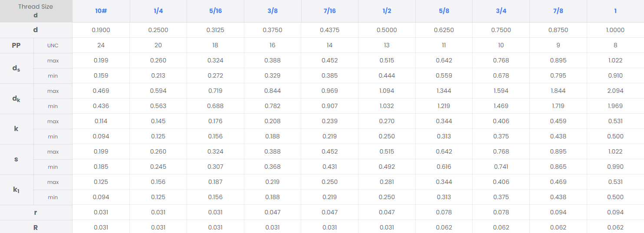
Task: Click diameter value 1.0000
Action: (x=615, y=30)
